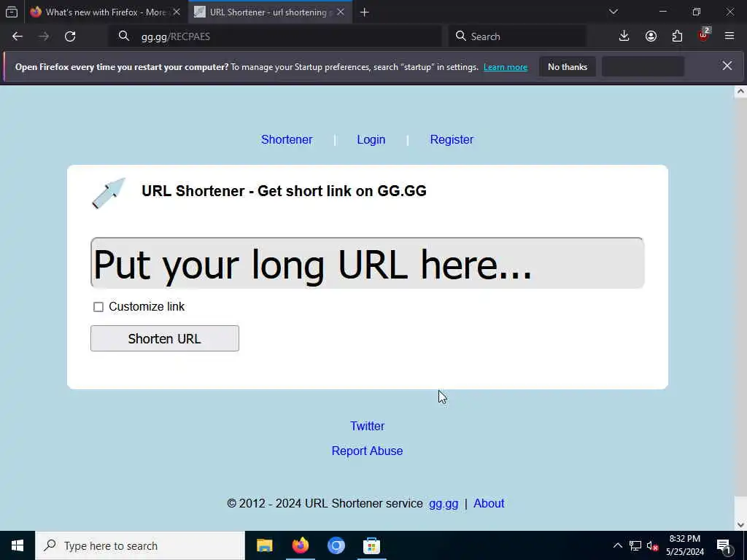
Task: Click the long URL input field
Action: [368, 262]
